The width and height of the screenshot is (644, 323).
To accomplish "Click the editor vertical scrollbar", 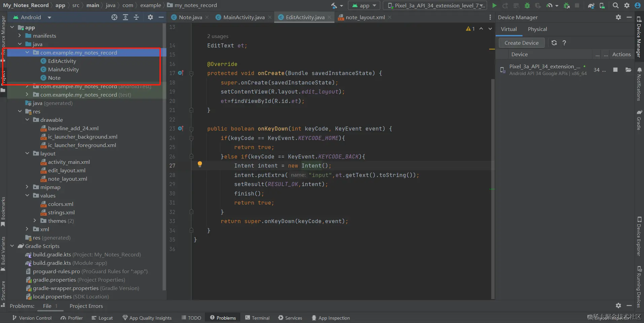I will click(x=493, y=188).
